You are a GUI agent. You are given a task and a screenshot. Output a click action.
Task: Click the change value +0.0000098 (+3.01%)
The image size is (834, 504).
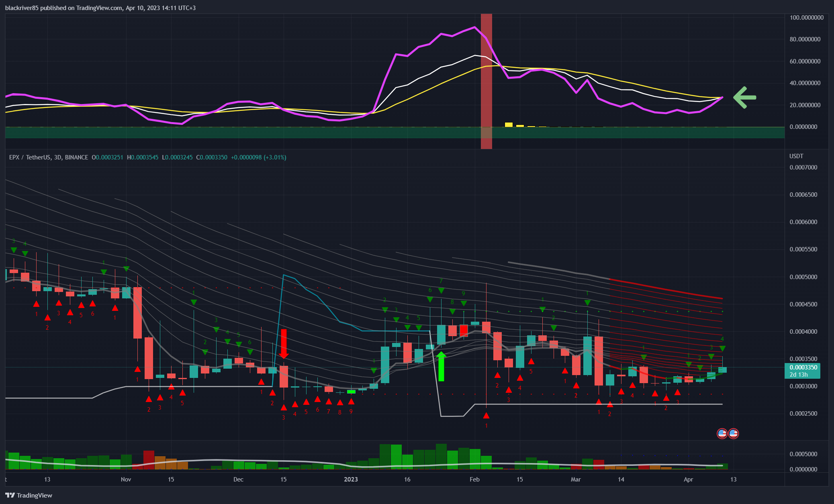258,157
